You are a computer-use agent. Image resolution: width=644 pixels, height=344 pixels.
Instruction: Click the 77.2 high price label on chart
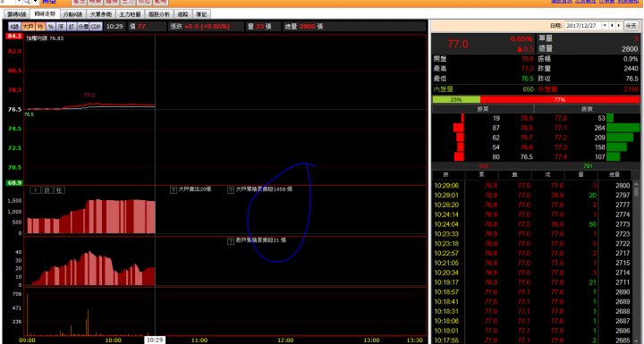[x=89, y=95]
